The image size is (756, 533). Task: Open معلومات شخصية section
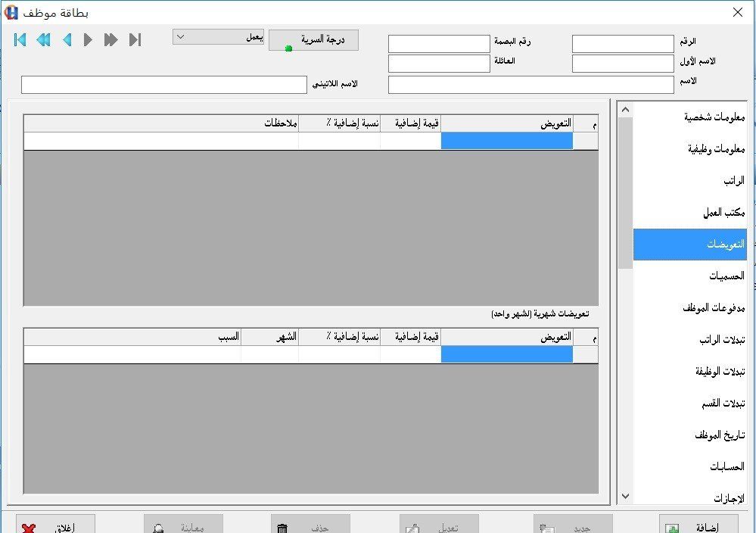tap(690, 117)
